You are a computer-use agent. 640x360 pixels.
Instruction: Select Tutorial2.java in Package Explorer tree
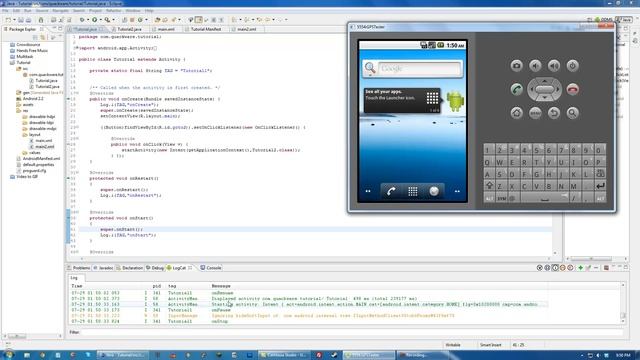tap(47, 87)
